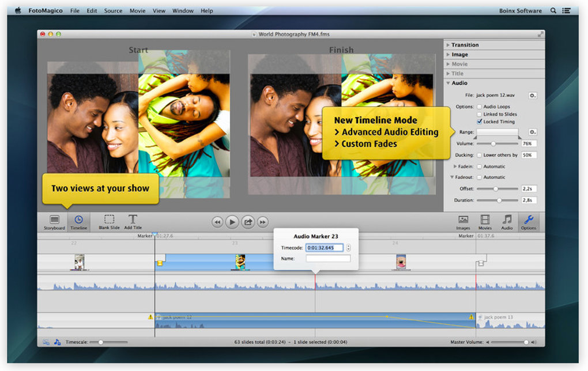Enable the Audio Loops checkbox
Image resolution: width=588 pixels, height=371 pixels.
479,107
